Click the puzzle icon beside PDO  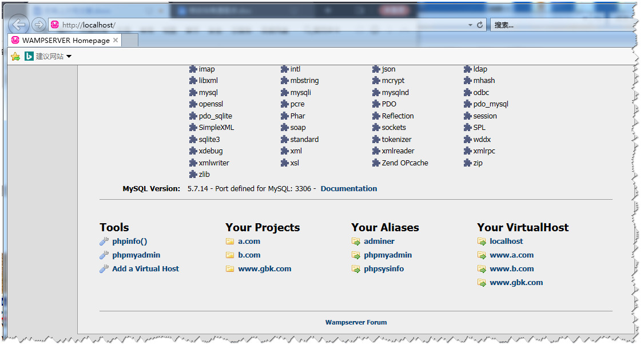point(376,104)
